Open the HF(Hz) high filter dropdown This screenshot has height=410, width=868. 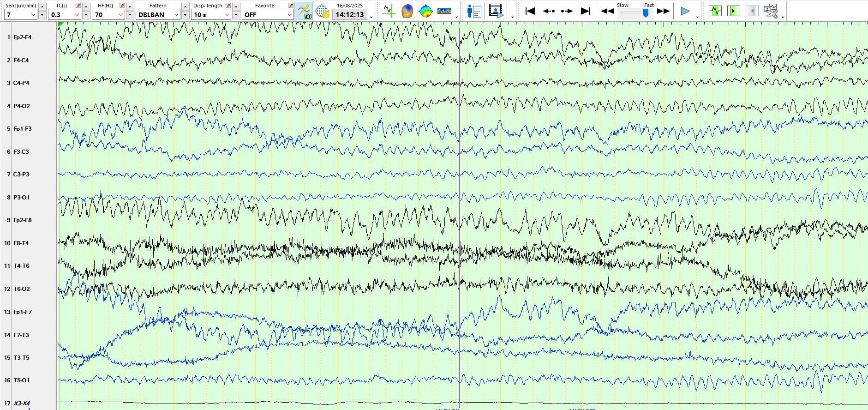click(108, 15)
